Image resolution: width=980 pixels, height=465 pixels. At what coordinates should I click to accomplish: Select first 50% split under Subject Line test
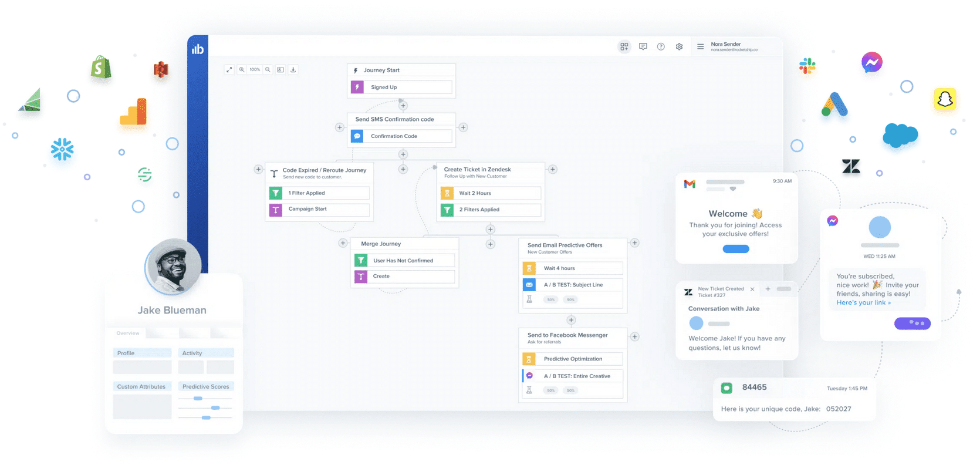(x=551, y=299)
